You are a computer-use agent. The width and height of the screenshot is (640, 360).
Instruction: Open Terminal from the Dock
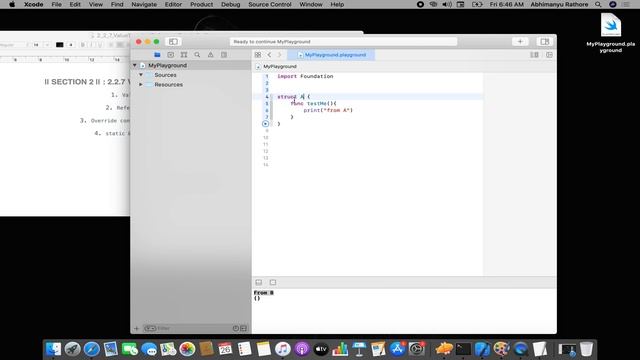(463, 349)
